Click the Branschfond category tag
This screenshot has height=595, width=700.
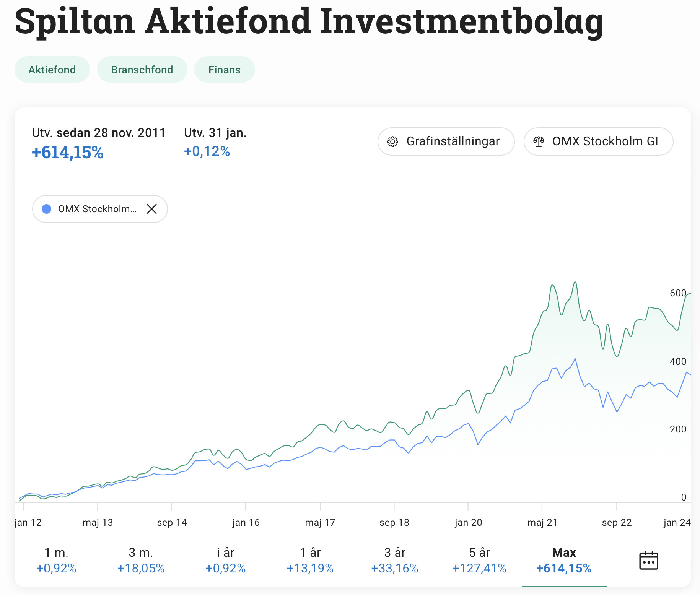(x=142, y=70)
